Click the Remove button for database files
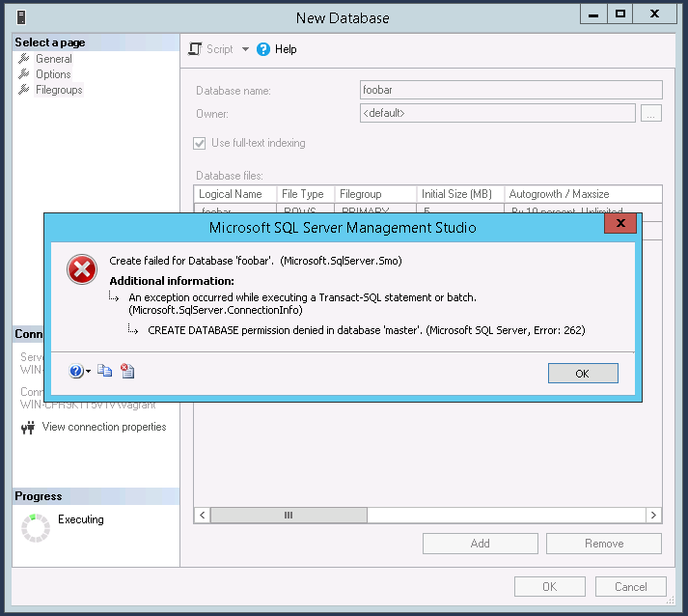This screenshot has height=616, width=688. tap(604, 544)
